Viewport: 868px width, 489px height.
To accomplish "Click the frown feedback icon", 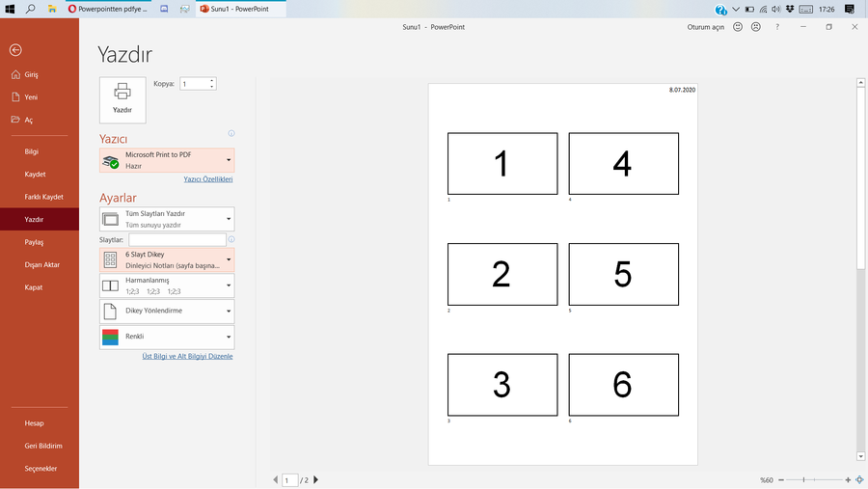I will (x=756, y=27).
